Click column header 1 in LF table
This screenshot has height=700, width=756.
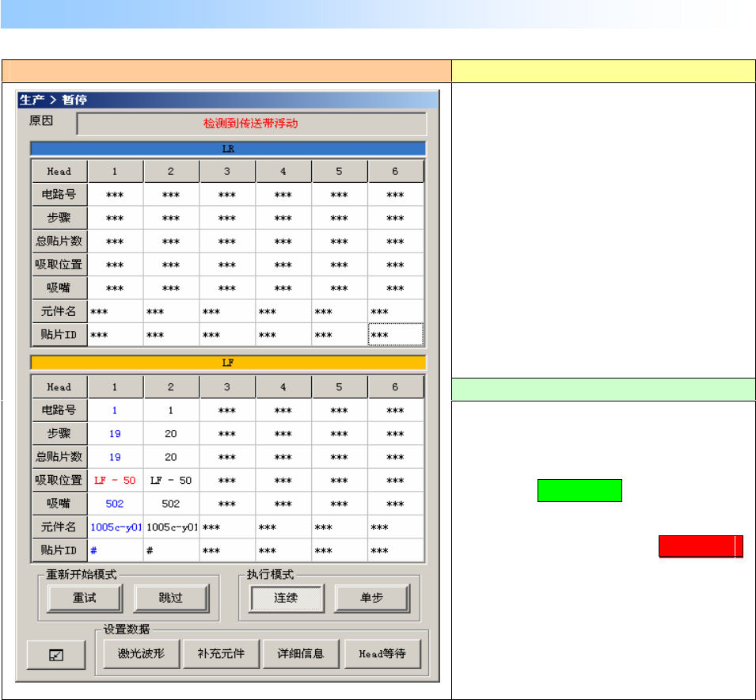coord(115,387)
